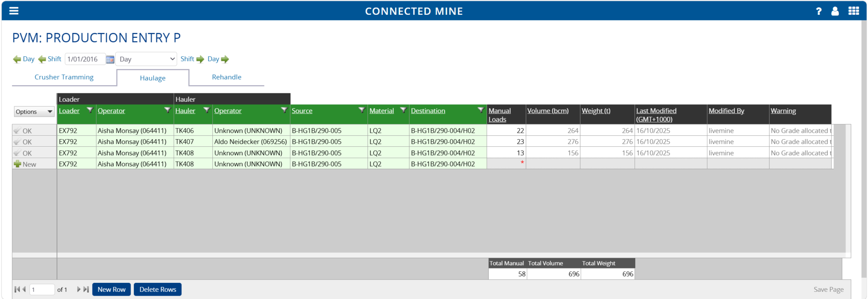Switch to Crusher Tramming tab
This screenshot has width=868, height=299.
click(x=64, y=77)
